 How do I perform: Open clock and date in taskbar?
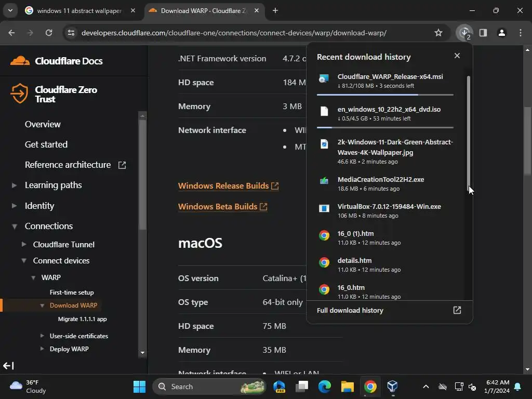[497, 387]
